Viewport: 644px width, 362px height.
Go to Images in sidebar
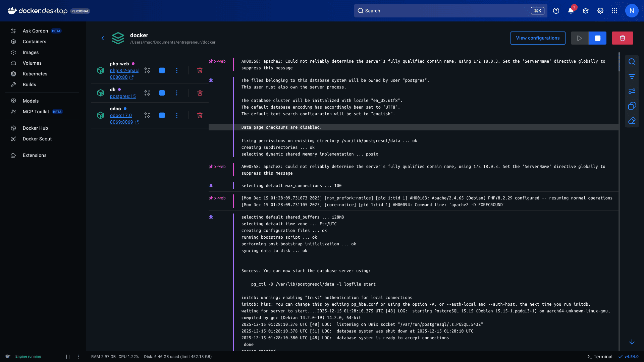(x=42, y=52)
